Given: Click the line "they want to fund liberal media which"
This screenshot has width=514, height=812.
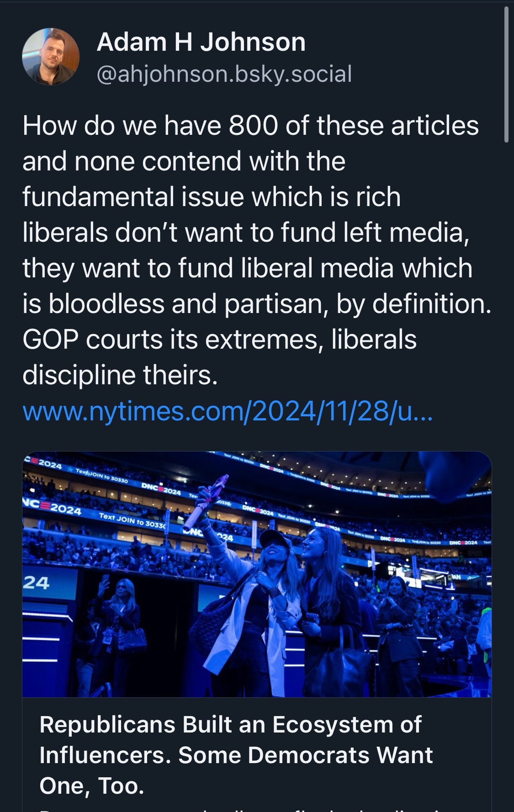Looking at the screenshot, I should pos(247,268).
